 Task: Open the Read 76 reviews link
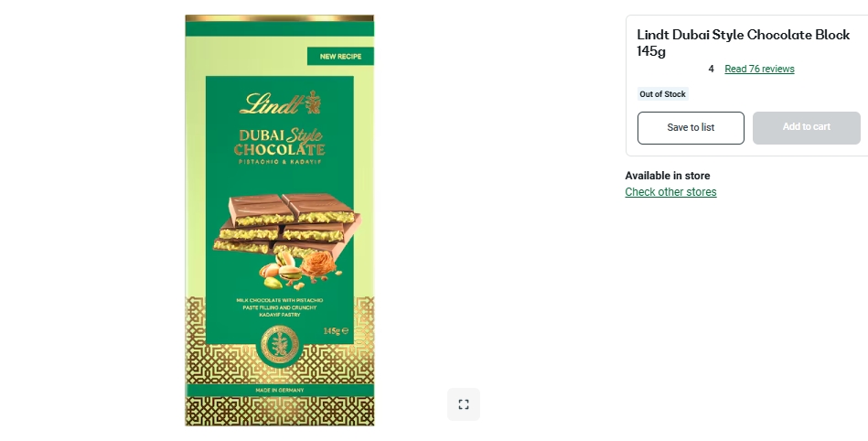759,69
